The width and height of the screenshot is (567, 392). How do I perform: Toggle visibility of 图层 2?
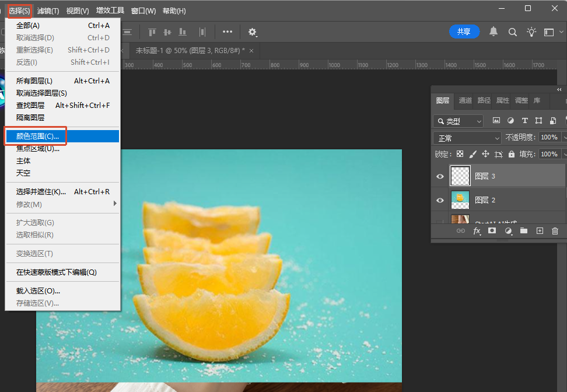[x=440, y=200]
